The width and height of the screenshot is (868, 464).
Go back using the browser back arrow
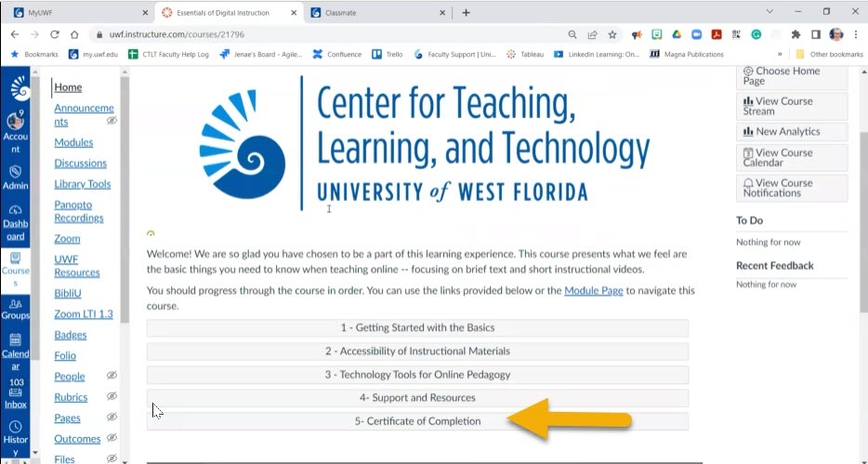(x=15, y=34)
